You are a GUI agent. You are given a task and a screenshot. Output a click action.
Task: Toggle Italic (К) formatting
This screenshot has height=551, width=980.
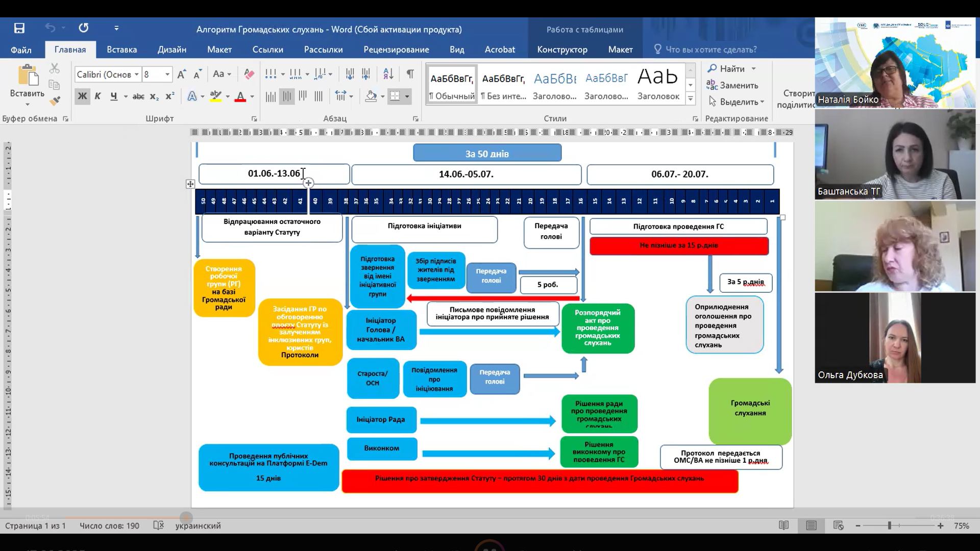[x=97, y=96]
